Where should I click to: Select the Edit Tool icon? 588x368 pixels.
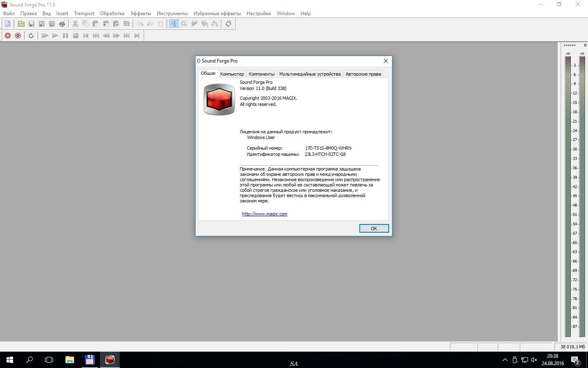(x=174, y=24)
